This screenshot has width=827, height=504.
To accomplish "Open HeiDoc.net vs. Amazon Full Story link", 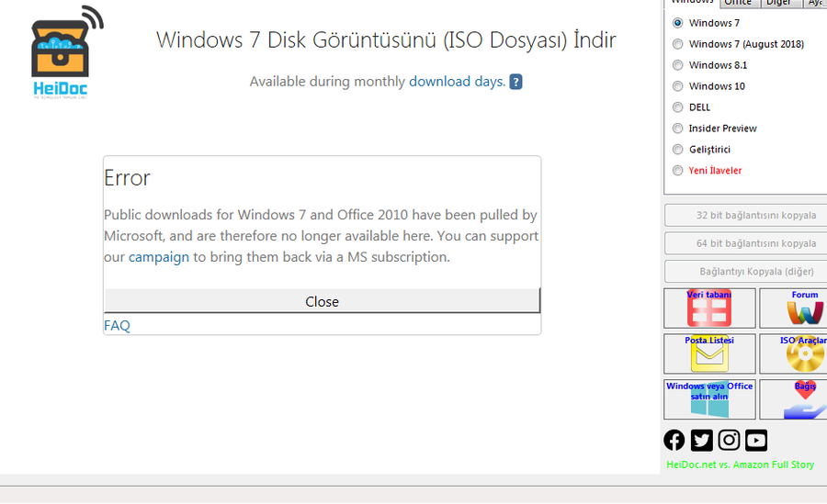I will (x=740, y=465).
